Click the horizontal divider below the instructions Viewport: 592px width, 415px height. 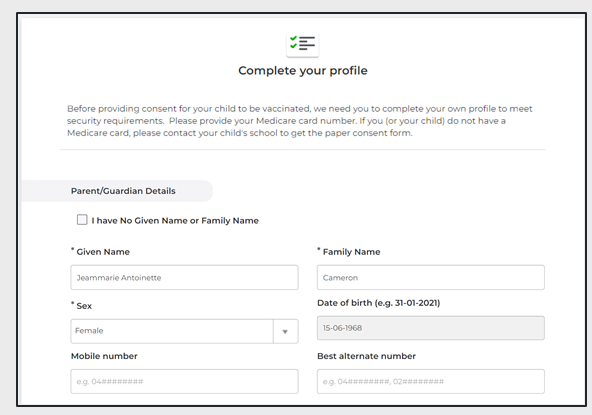[303, 150]
